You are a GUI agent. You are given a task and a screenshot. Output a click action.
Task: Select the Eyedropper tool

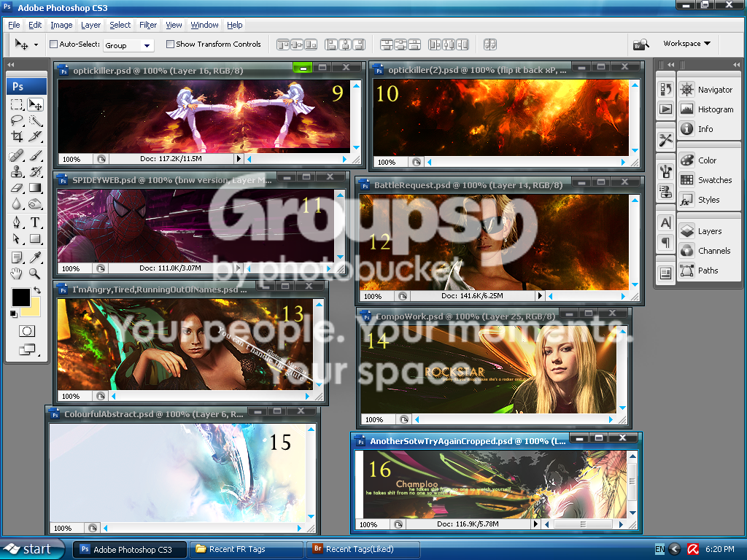click(35, 257)
